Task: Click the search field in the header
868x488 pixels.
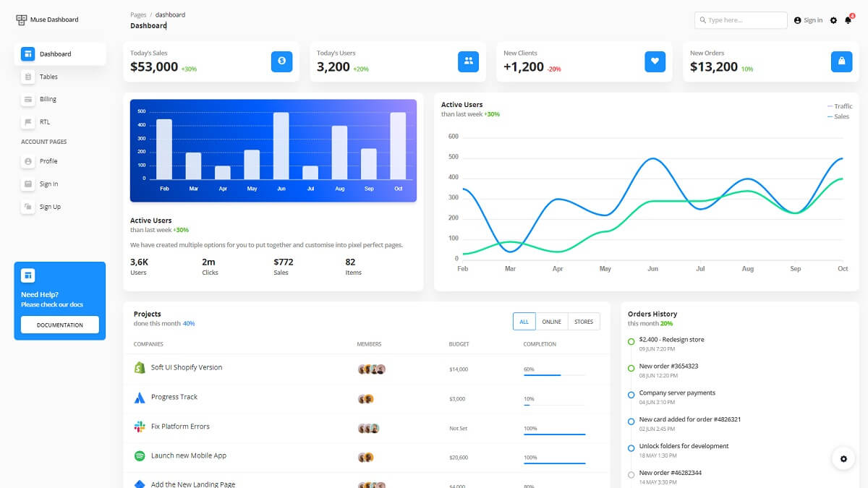Action: click(740, 20)
